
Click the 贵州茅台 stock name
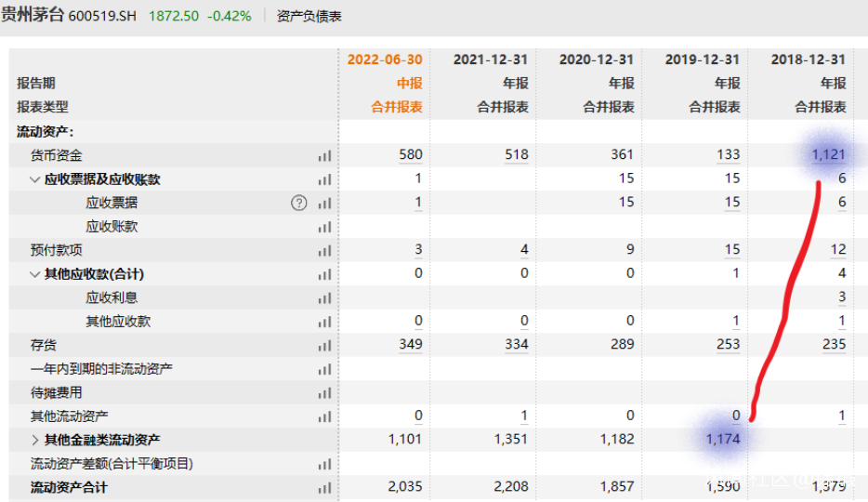coord(33,15)
